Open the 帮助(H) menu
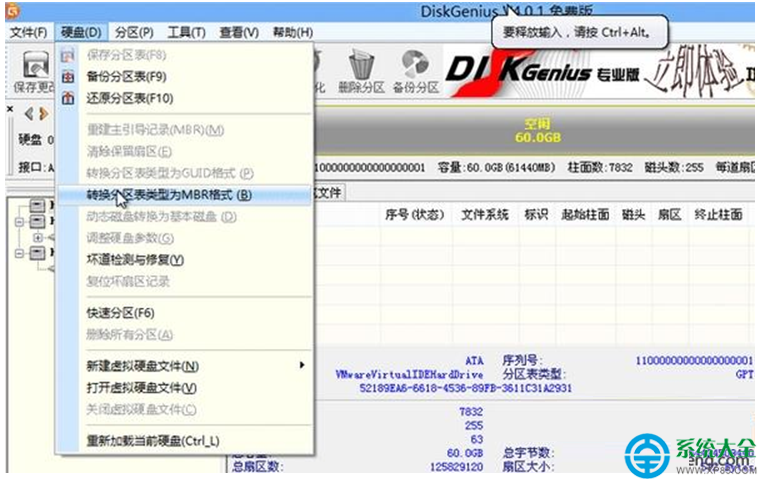The image size is (759, 481). 292,32
